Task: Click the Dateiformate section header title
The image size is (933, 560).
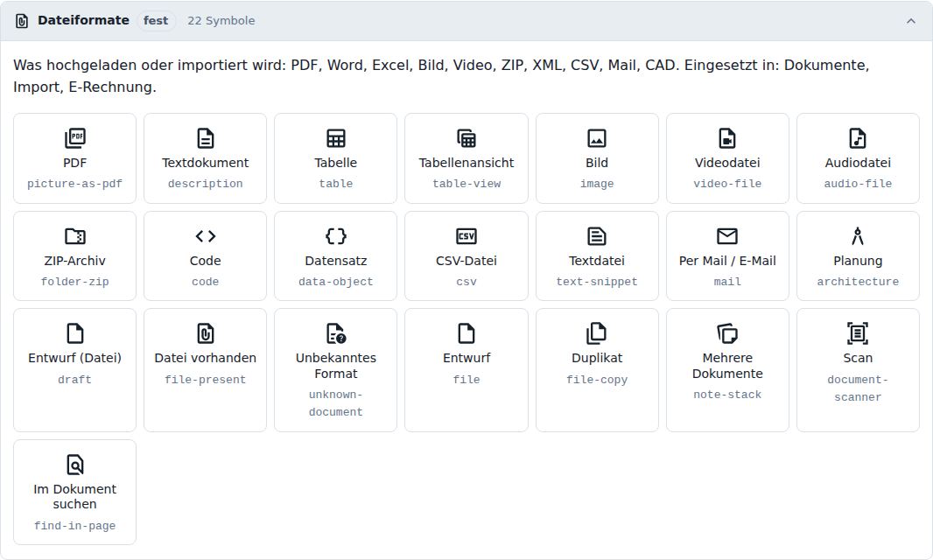Action: click(83, 20)
